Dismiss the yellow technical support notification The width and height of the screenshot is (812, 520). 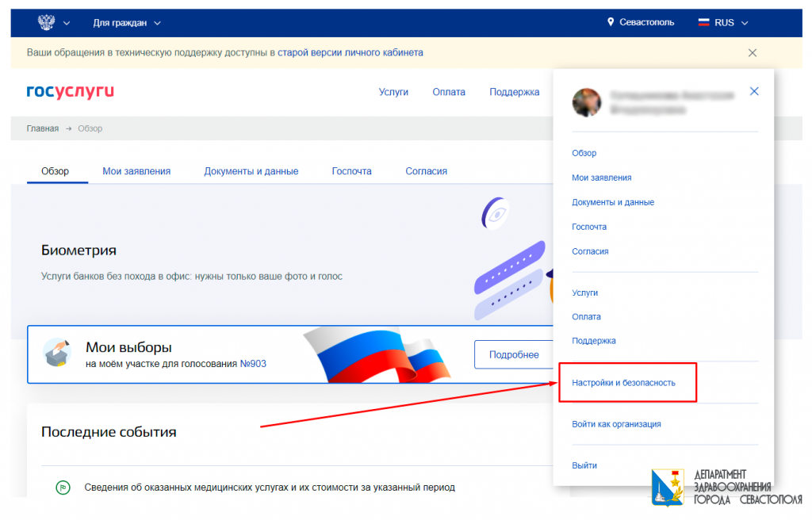[752, 51]
